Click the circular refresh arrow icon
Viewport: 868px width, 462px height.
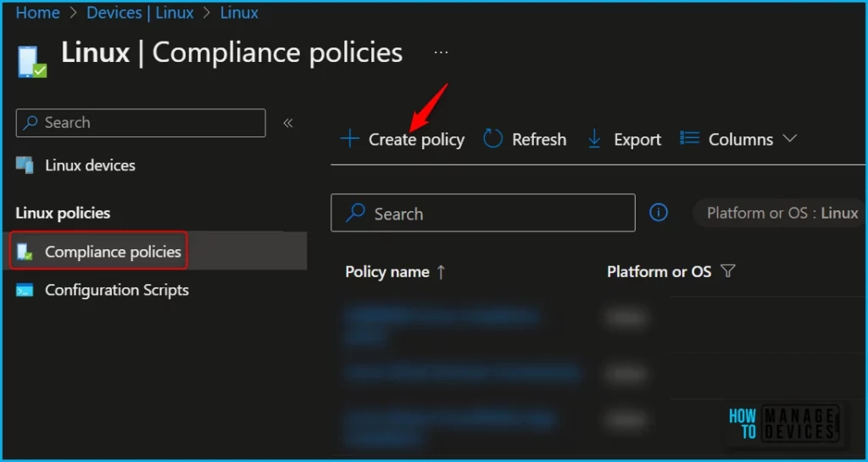click(492, 139)
